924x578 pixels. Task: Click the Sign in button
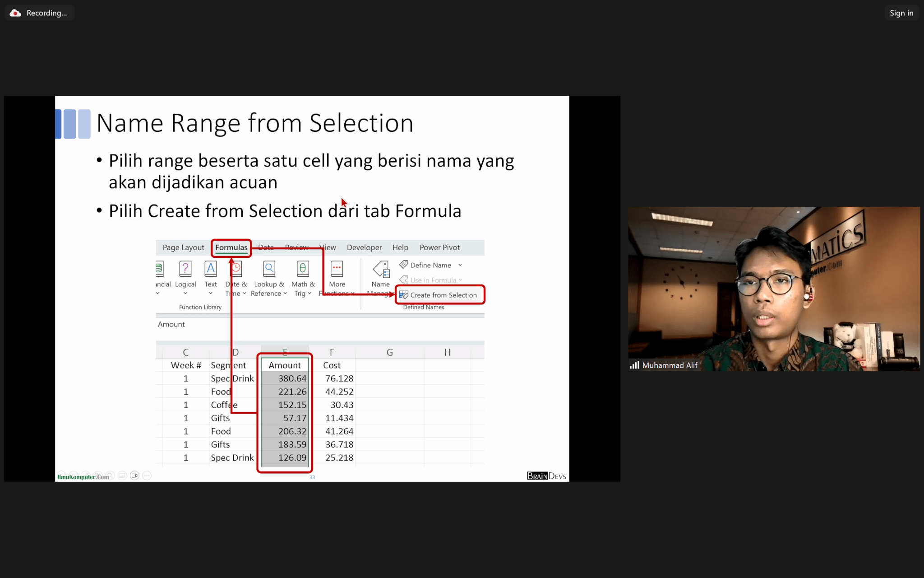[x=901, y=13]
